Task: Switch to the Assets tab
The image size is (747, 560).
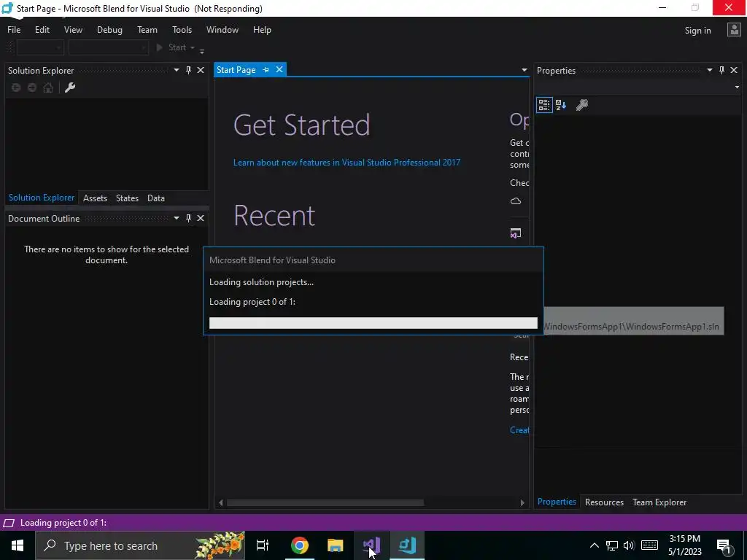Action: pyautogui.click(x=96, y=198)
